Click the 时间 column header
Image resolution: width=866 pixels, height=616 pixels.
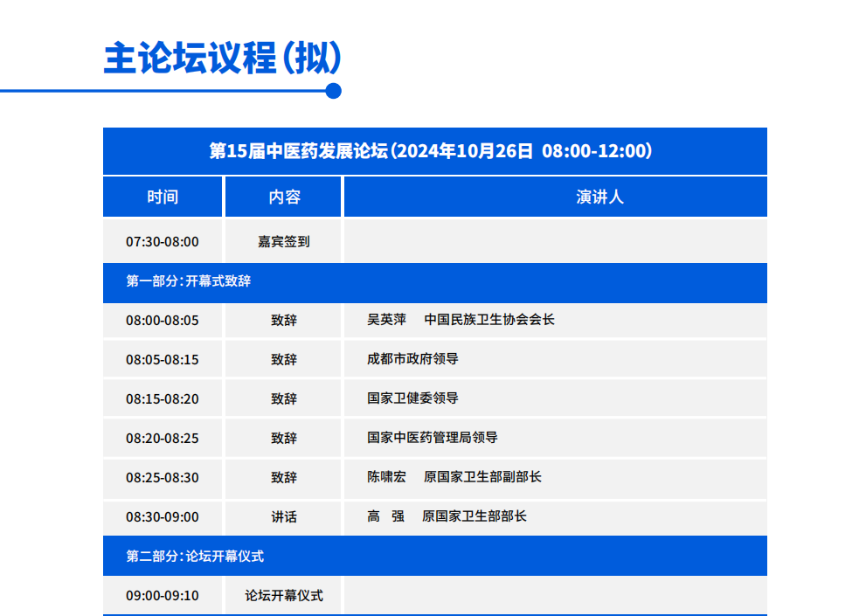[162, 196]
